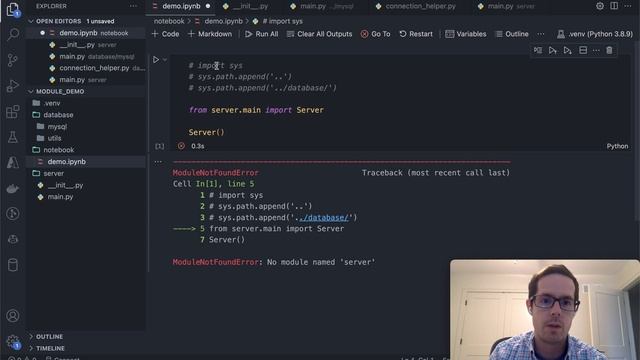Open the Testing beaker view
Screen dimensions: 640x360
click(x=13, y=137)
